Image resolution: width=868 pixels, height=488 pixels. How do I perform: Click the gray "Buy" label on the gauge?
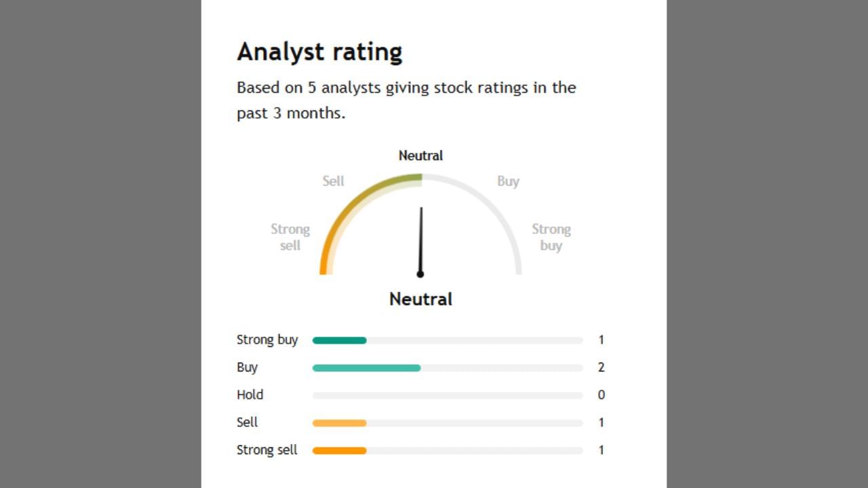tap(508, 181)
